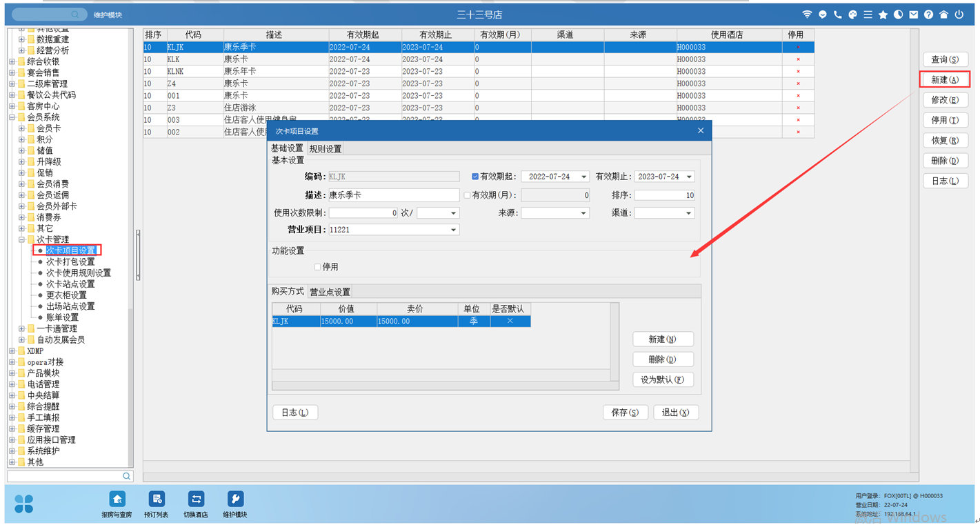
Task: Expand the 来源 dropdown in dialog
Action: pyautogui.click(x=583, y=213)
